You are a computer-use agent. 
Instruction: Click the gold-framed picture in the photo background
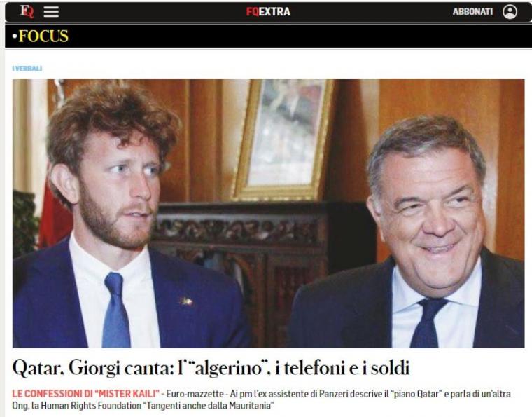pyautogui.click(x=283, y=139)
